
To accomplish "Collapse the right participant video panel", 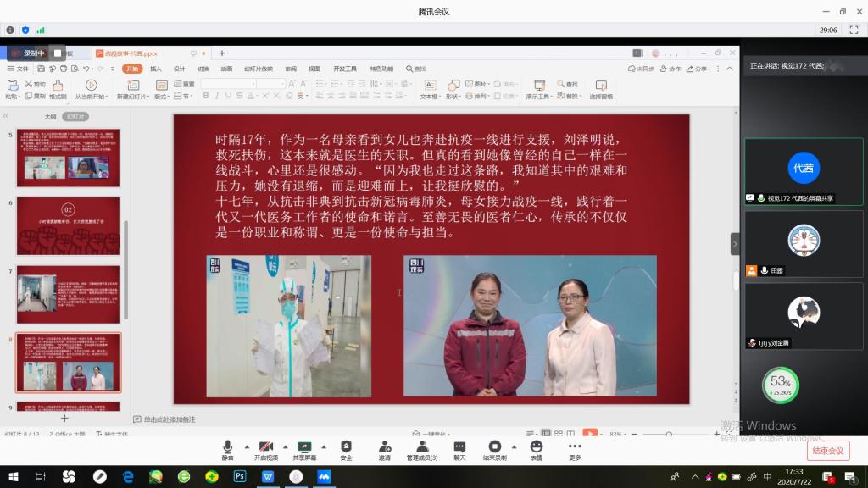I will click(735, 244).
